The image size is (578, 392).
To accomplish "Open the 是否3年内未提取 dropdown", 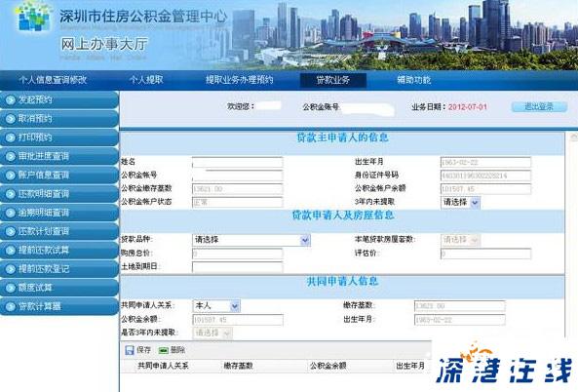I will (212, 333).
